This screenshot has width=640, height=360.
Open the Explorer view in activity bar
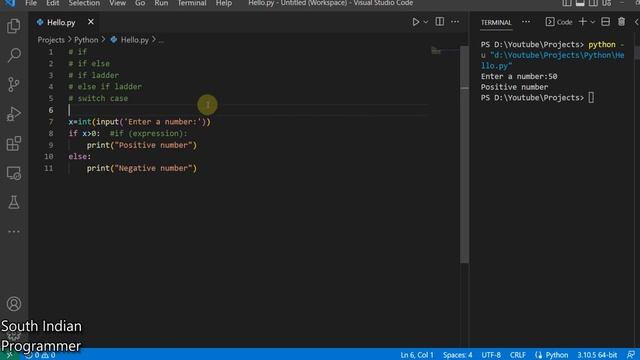pos(13,26)
